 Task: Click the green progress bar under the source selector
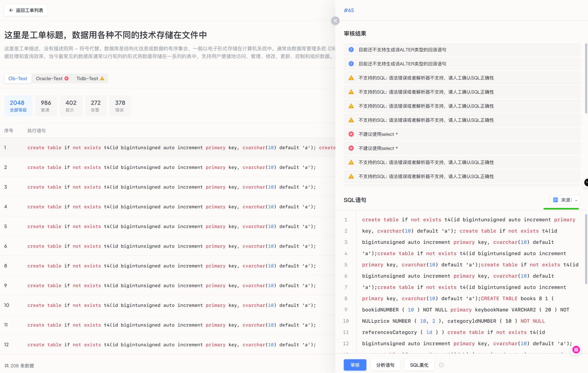561,208
